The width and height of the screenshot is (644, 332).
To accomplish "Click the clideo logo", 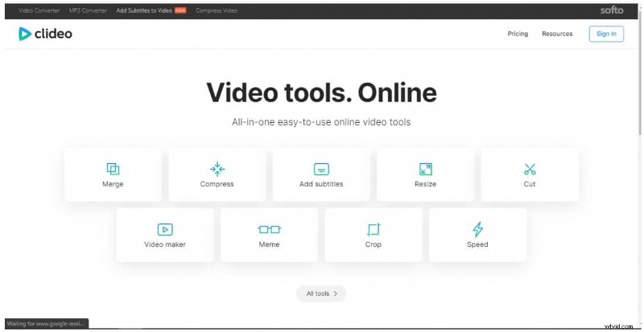I will point(45,34).
